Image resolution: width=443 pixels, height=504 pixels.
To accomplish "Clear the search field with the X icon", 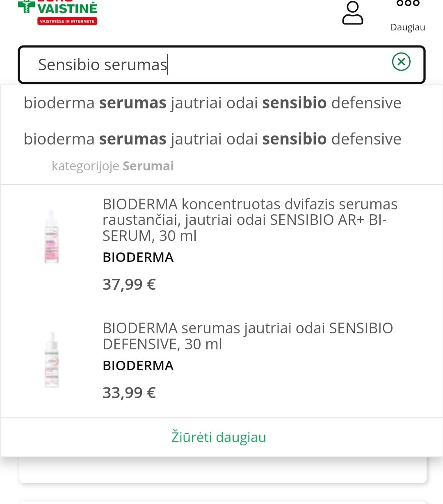I will point(401,62).
